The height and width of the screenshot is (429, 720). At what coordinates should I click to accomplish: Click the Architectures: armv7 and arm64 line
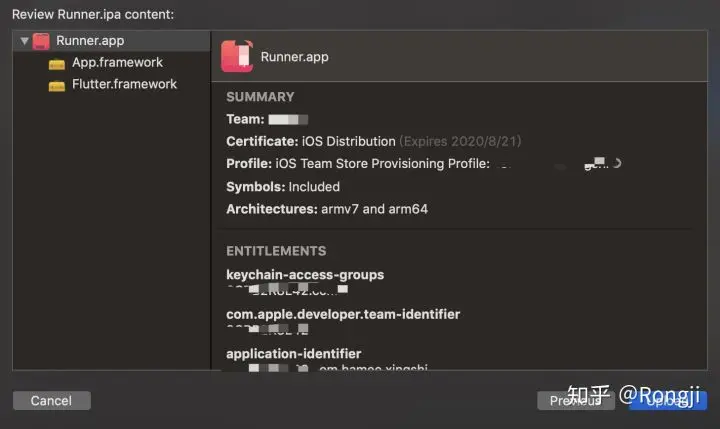(x=327, y=209)
